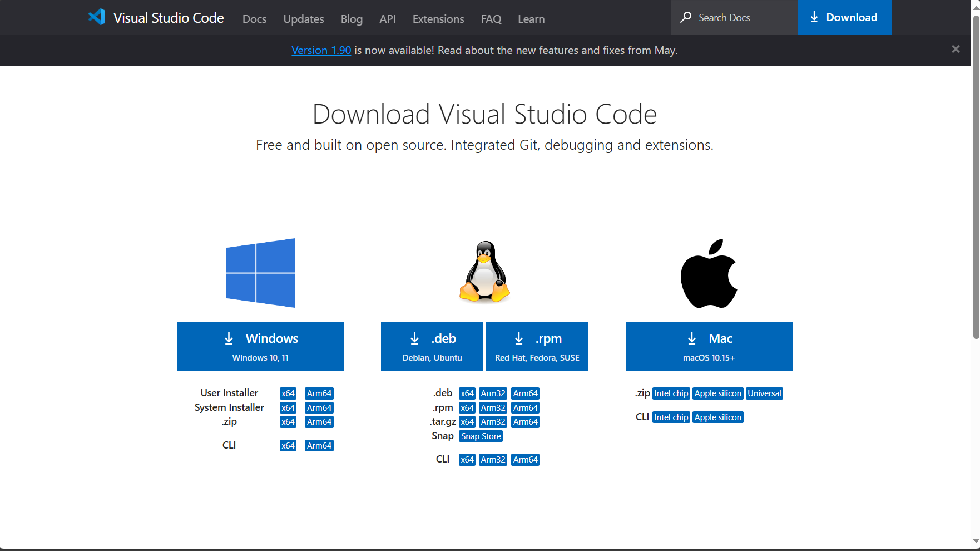Viewport: 980px width, 551px height.
Task: Click the Apple logo image
Action: [x=709, y=273]
